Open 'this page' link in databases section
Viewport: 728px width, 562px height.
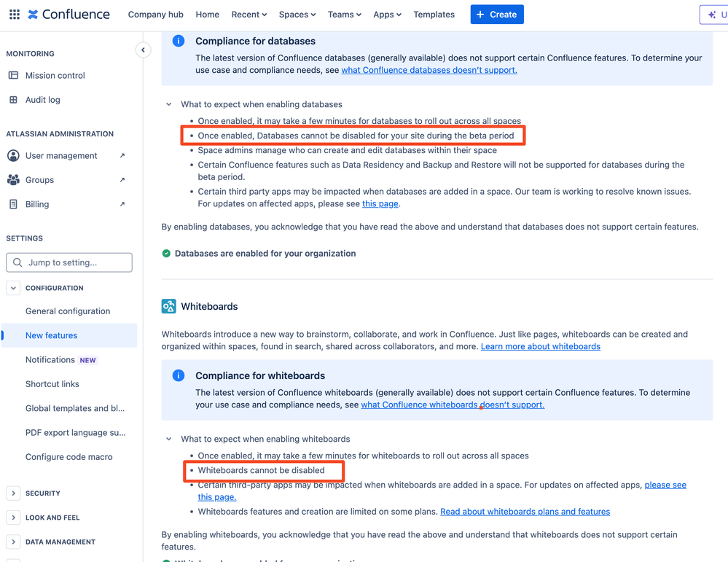pos(380,204)
